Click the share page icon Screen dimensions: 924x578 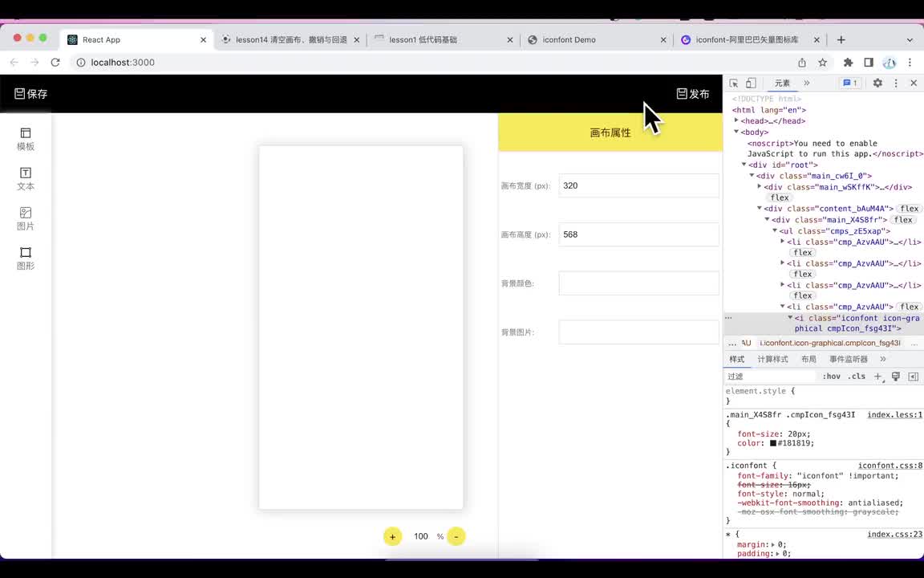[x=802, y=62]
